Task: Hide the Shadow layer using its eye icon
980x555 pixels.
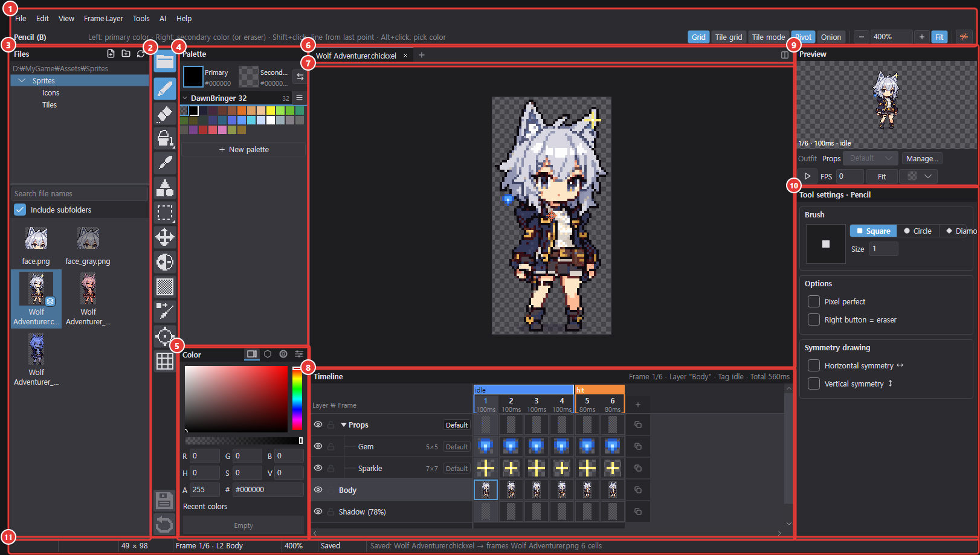Action: pos(318,512)
